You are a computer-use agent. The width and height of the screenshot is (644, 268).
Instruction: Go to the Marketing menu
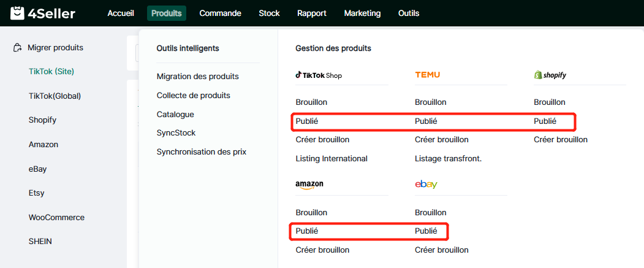[x=362, y=13]
